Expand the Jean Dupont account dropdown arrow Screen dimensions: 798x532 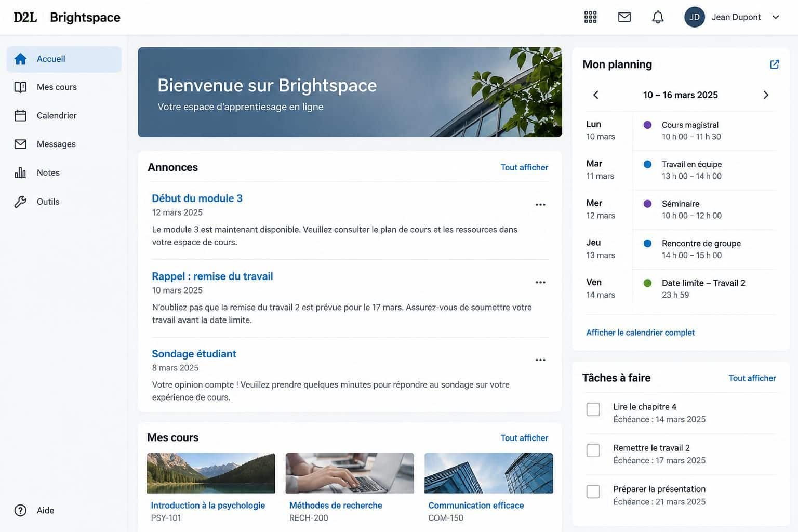[x=776, y=17]
